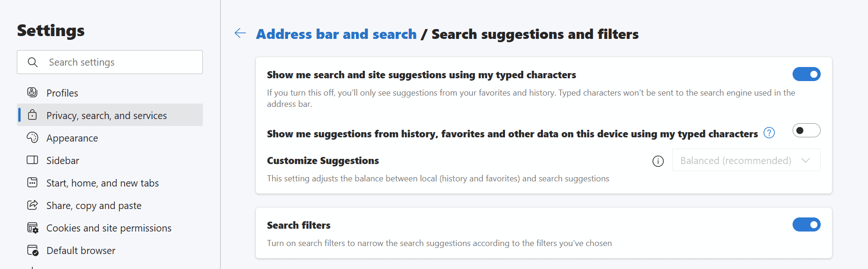
Task: Click the Sidebar panel icon
Action: coord(32,160)
